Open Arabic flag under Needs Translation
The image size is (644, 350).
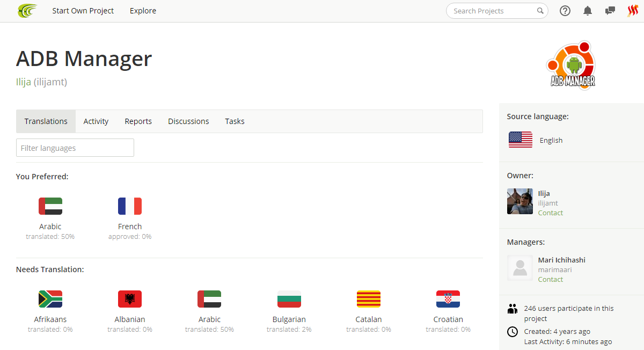pyautogui.click(x=209, y=299)
